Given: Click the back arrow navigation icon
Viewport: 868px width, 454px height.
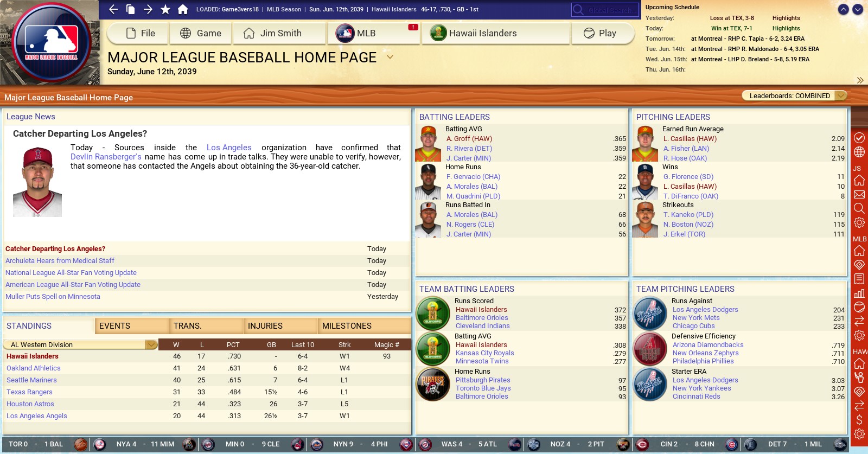Looking at the screenshot, I should point(113,9).
